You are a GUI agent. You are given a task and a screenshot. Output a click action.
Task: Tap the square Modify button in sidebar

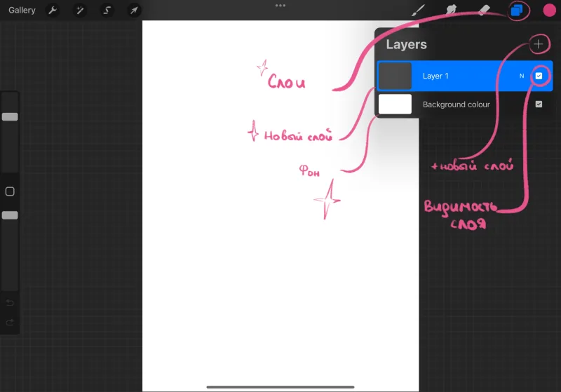[x=10, y=191]
